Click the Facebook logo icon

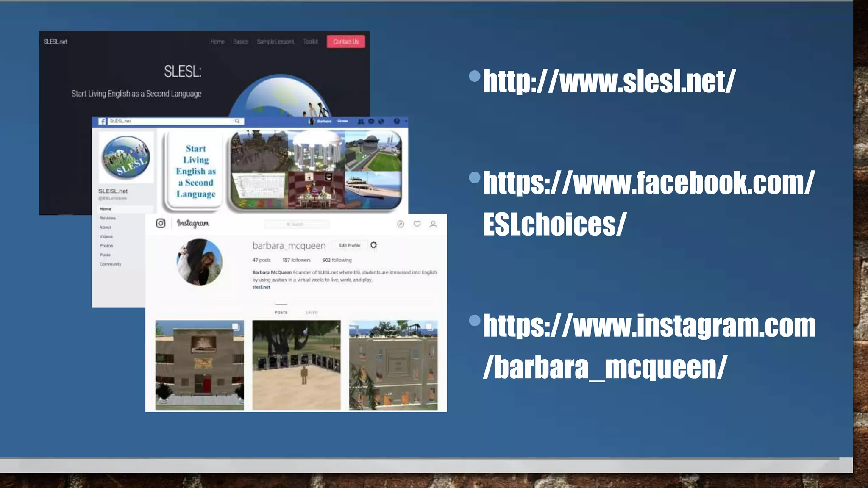point(102,121)
